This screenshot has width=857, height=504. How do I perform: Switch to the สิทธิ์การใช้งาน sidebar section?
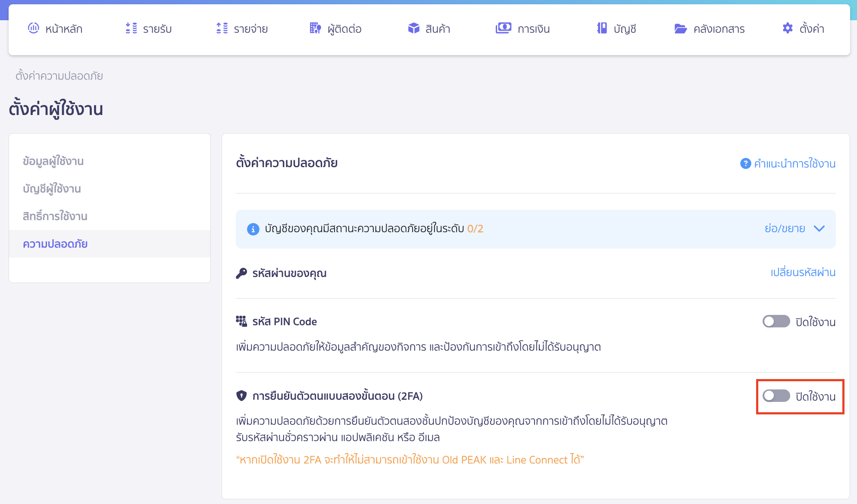coord(55,216)
